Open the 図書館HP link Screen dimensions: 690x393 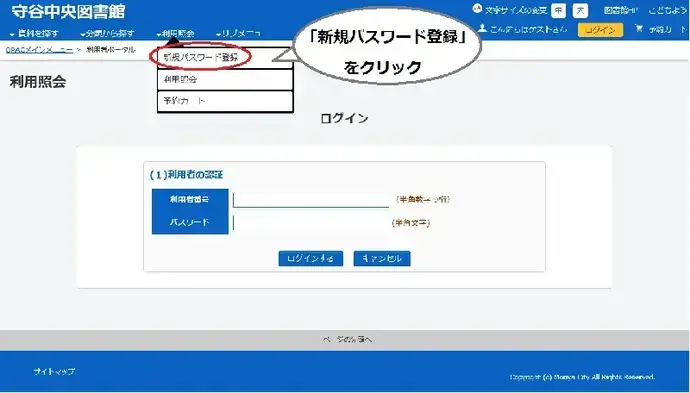[621, 10]
